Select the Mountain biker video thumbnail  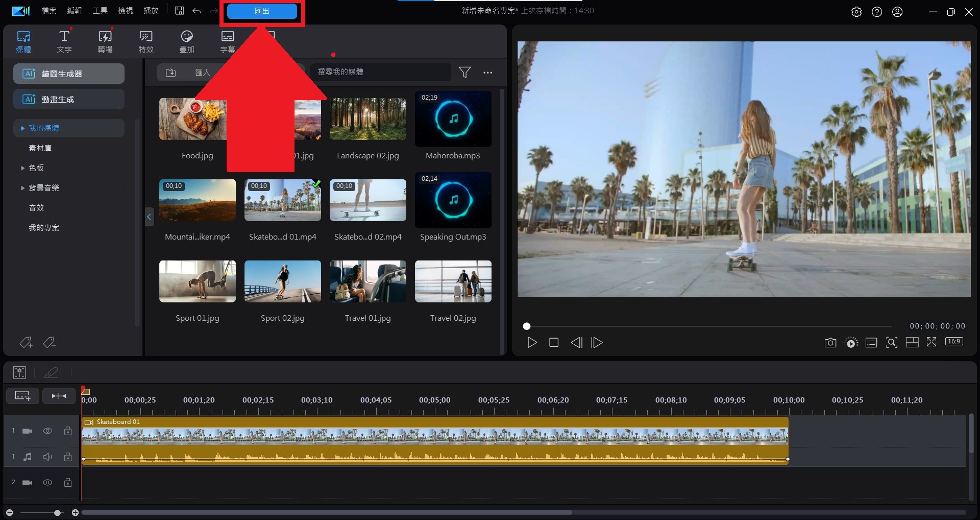pos(198,200)
